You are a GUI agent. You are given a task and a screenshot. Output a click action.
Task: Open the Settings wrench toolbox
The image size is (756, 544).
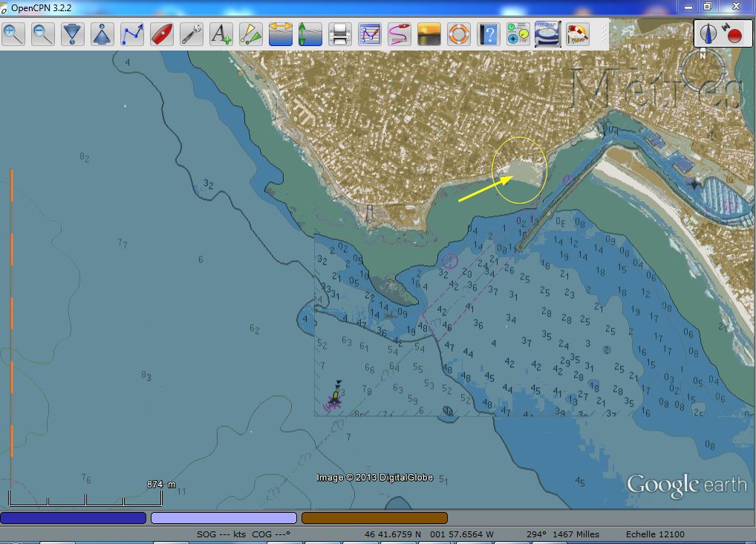click(192, 34)
